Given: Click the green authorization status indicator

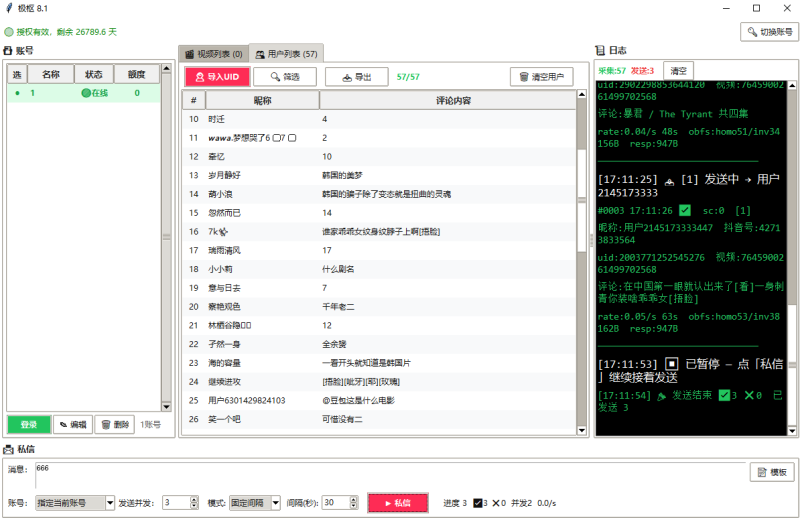Looking at the screenshot, I should 9,32.
